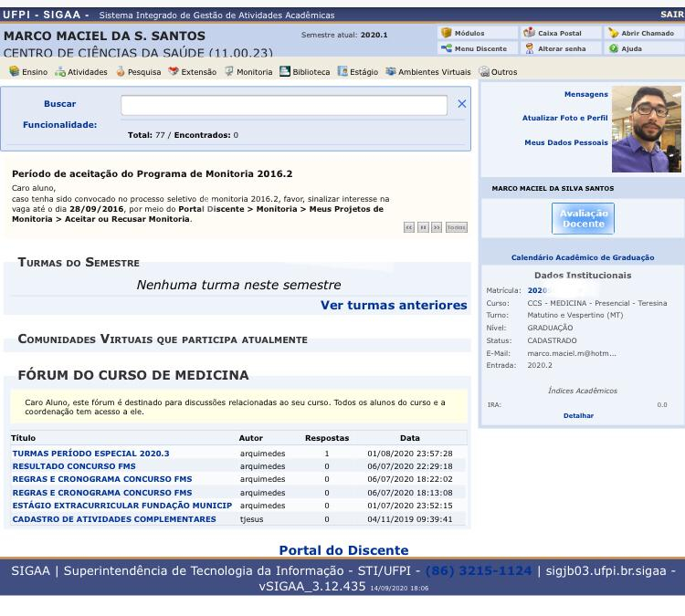Open topic RESULTADO CONCURSO FMS
Screen dimensions: 685x616
pos(74,466)
